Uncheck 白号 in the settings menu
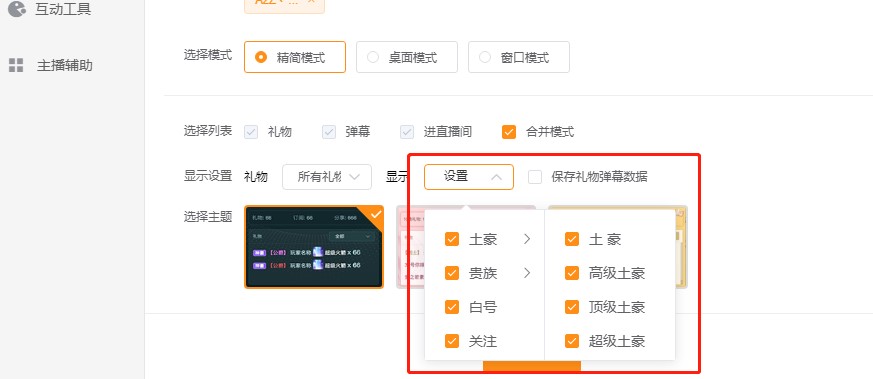 (x=452, y=307)
